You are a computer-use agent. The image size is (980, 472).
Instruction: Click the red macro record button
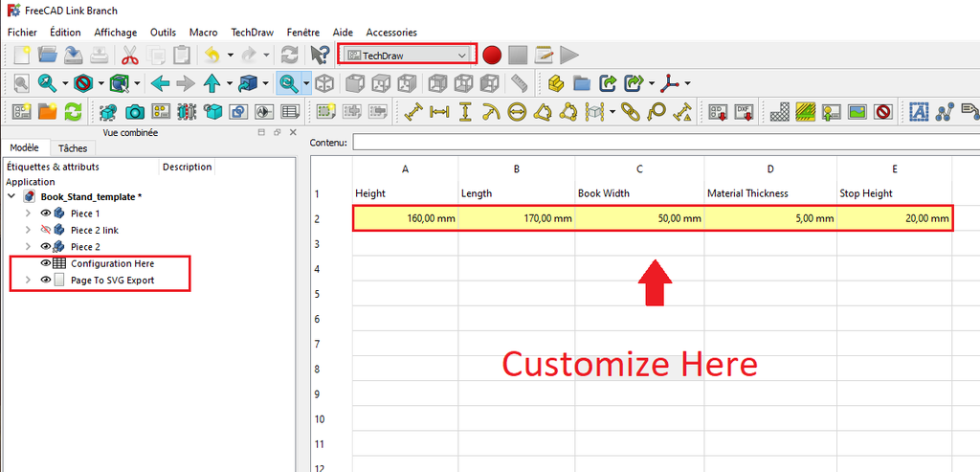492,55
